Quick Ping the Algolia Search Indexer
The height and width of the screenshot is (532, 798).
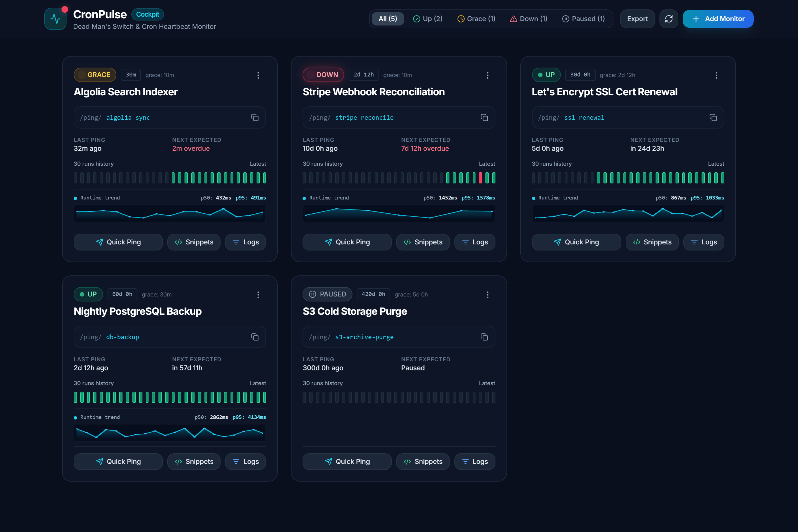118,242
